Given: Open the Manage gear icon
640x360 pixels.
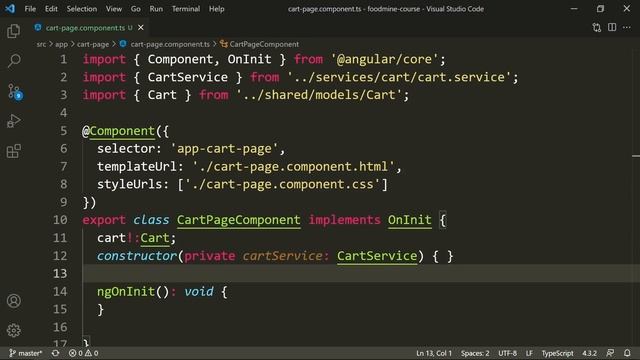Looking at the screenshot, I should coord(14,330).
